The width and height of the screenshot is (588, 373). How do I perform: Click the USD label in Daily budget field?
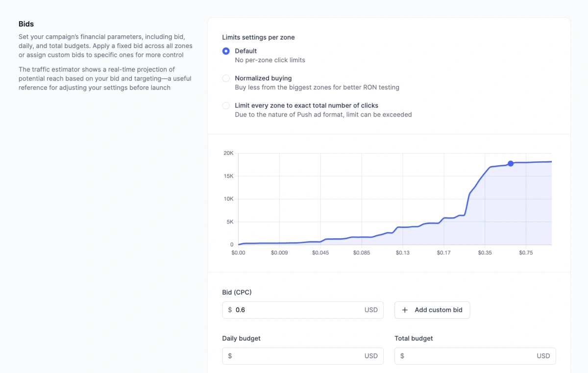pos(371,356)
